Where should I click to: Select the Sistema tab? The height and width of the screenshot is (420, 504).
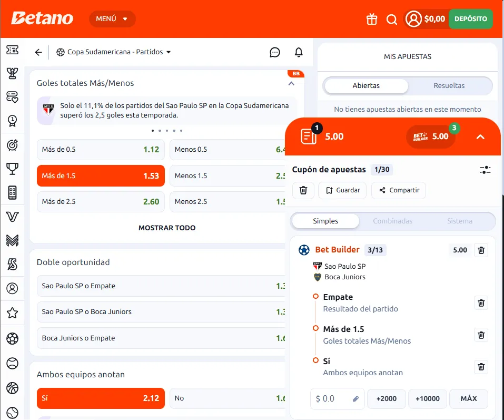click(x=460, y=221)
